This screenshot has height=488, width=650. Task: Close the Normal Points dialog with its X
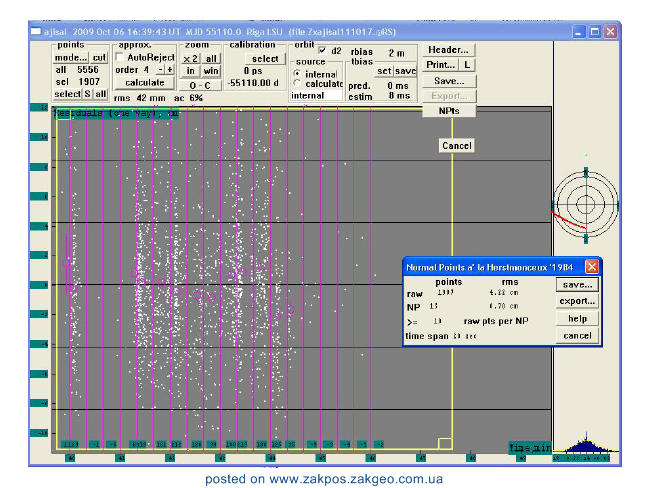[x=592, y=267]
